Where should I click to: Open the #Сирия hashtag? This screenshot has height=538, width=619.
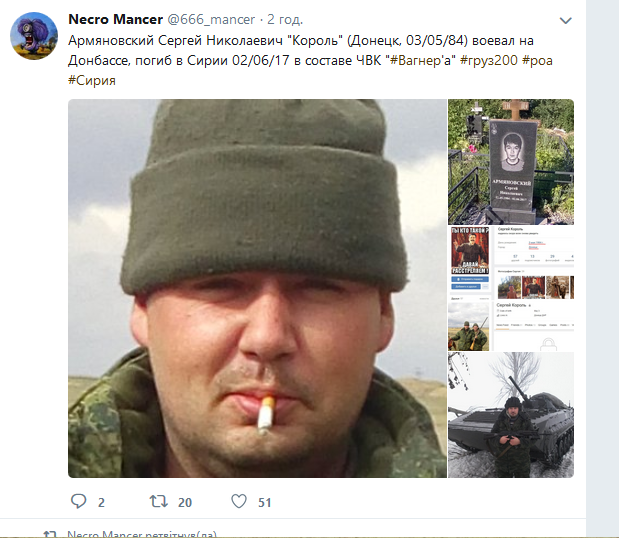coord(92,81)
